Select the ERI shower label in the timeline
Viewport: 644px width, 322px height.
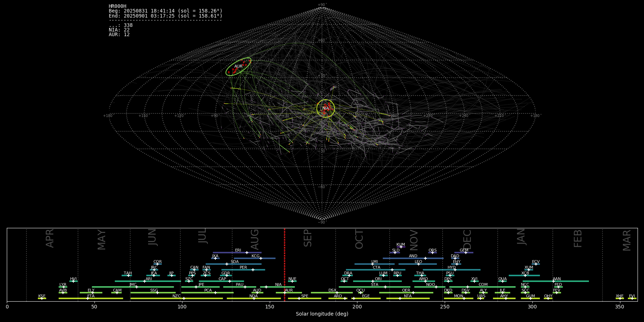[238, 250]
